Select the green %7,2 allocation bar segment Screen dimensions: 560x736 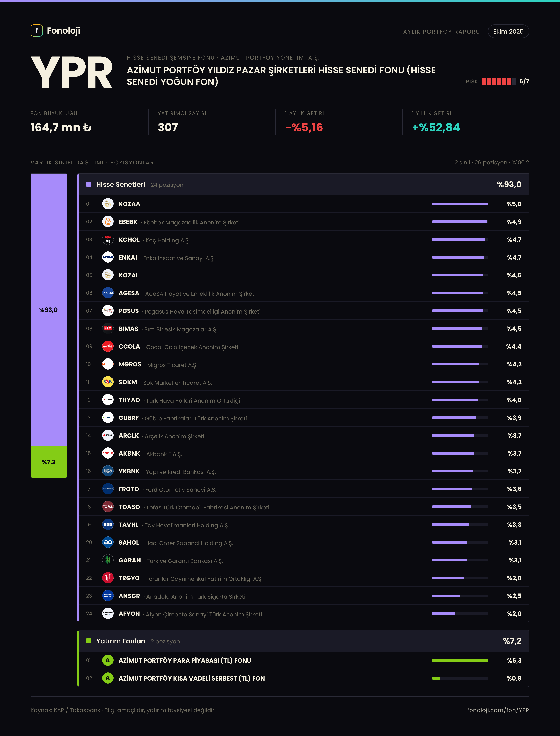(49, 462)
